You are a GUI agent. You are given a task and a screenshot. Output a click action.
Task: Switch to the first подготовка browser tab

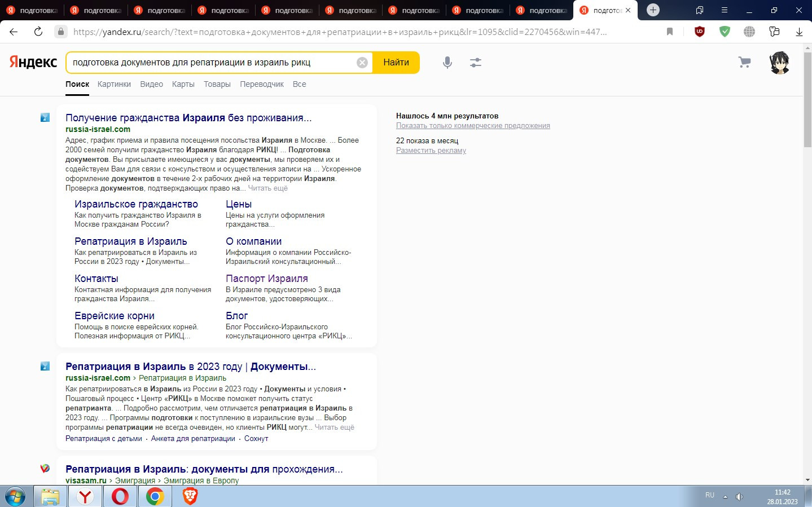(32, 10)
